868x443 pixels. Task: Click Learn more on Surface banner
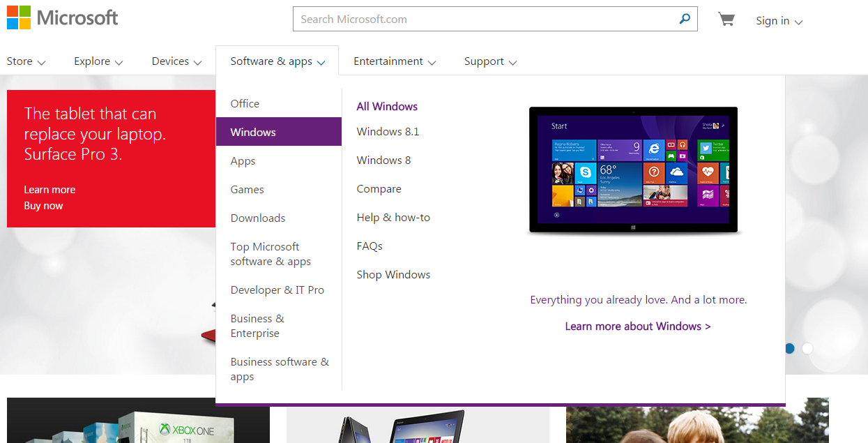[50, 190]
